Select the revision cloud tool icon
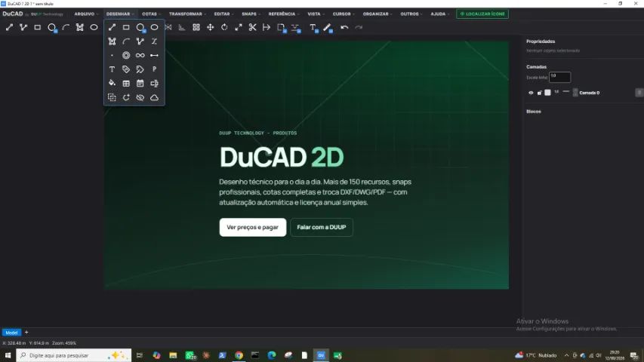This screenshot has width=644, height=362. [x=155, y=98]
